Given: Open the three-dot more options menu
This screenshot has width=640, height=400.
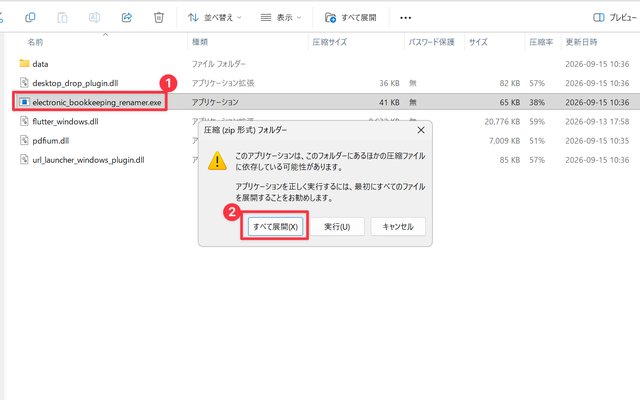Looking at the screenshot, I should (x=405, y=18).
